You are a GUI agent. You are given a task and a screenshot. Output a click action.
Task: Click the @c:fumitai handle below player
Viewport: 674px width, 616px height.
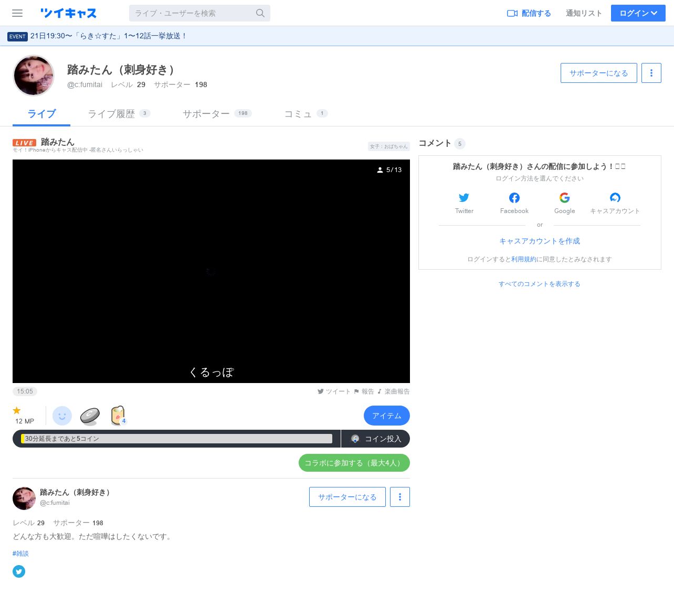(x=55, y=503)
